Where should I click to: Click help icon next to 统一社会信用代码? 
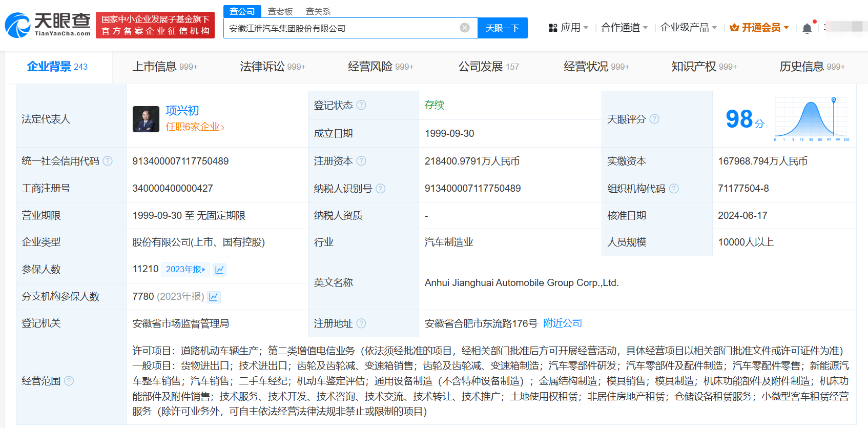pyautogui.click(x=108, y=161)
